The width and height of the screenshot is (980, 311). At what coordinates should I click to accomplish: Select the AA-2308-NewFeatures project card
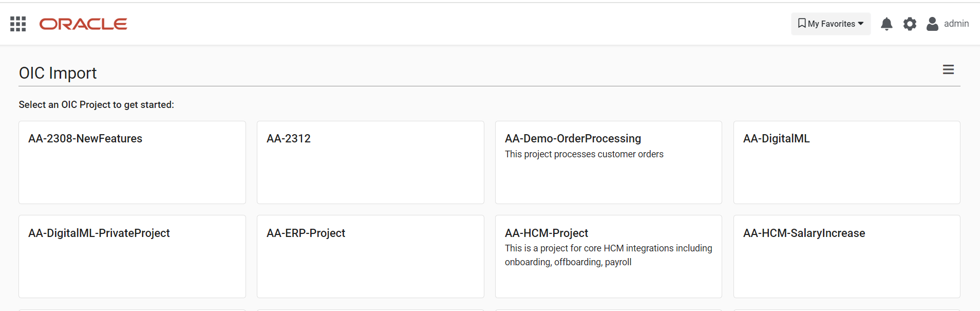point(132,162)
